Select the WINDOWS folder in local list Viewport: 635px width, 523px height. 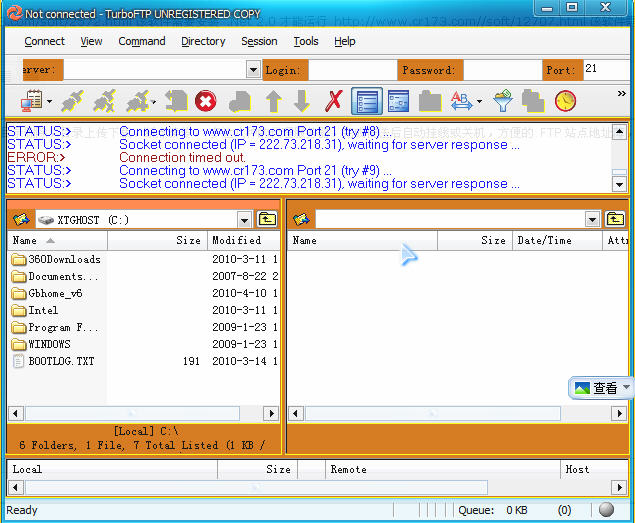[49, 344]
